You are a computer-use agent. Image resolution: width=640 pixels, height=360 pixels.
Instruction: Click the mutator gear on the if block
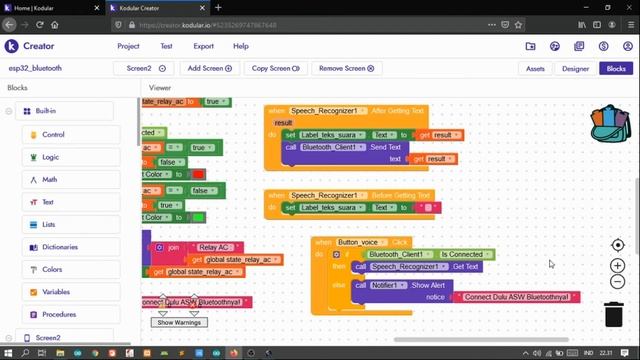point(336,254)
